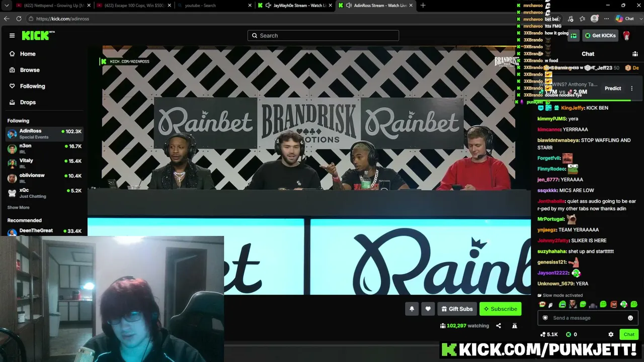Viewport: 644px width, 362px height.
Task: Click the KICKs balance icon
Action: (569, 334)
